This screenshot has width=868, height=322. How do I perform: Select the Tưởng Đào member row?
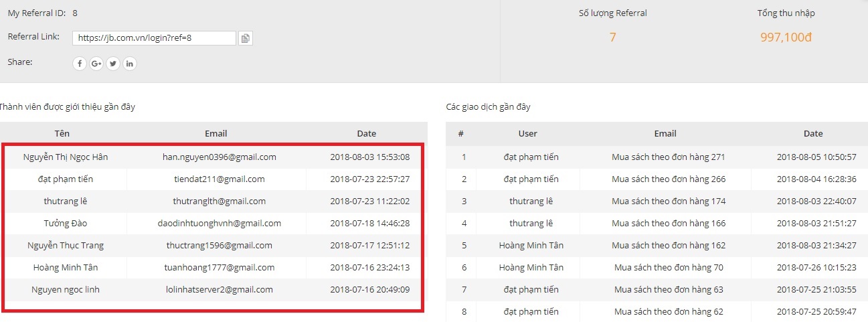(x=213, y=223)
